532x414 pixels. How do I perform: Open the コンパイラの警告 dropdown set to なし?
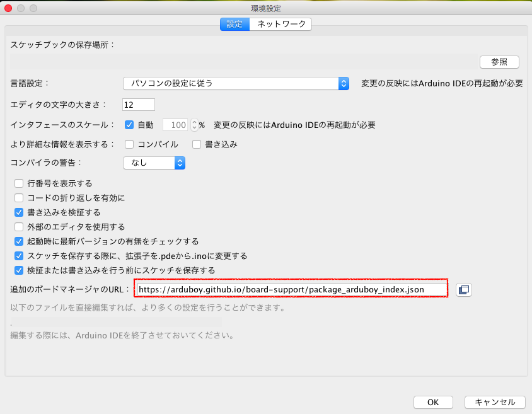tap(154, 163)
